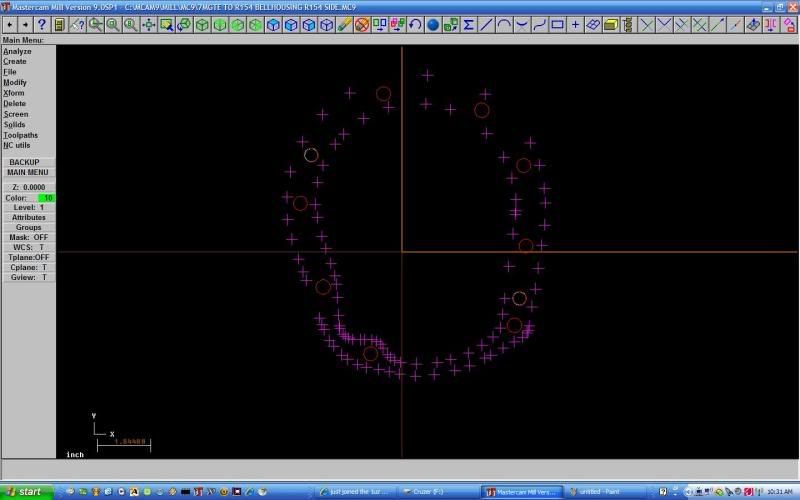Select the create line tool icon
Screen dimensions: 800x500
(x=486, y=24)
